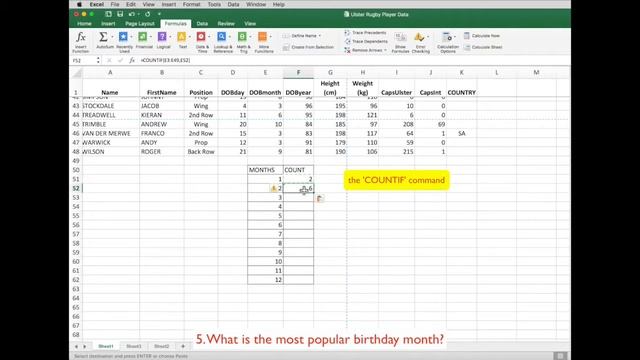
Task: Switch to the Insert ribbon tab
Action: pos(108,24)
